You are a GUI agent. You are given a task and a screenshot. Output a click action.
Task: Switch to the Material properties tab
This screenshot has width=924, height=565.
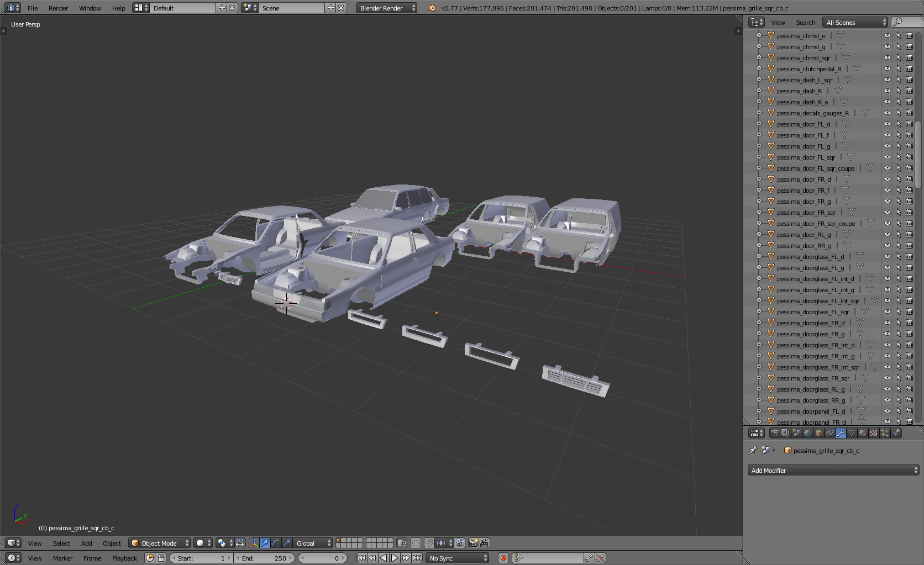pos(863,434)
